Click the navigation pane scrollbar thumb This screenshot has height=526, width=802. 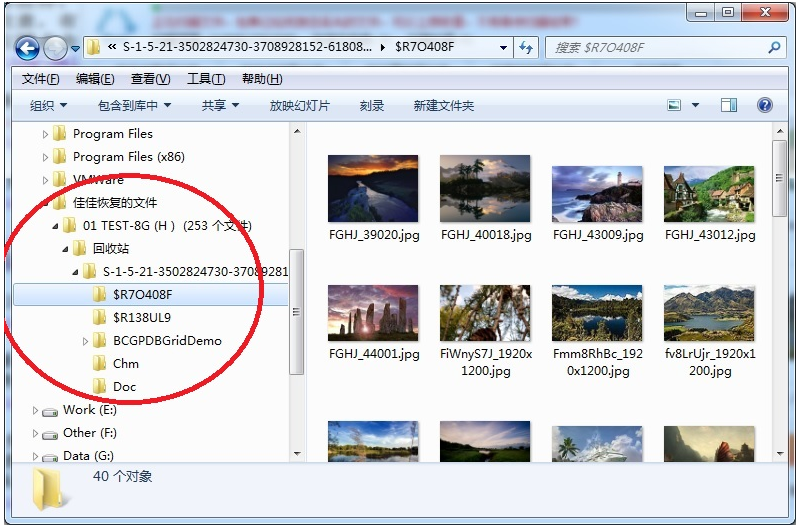[x=297, y=312]
